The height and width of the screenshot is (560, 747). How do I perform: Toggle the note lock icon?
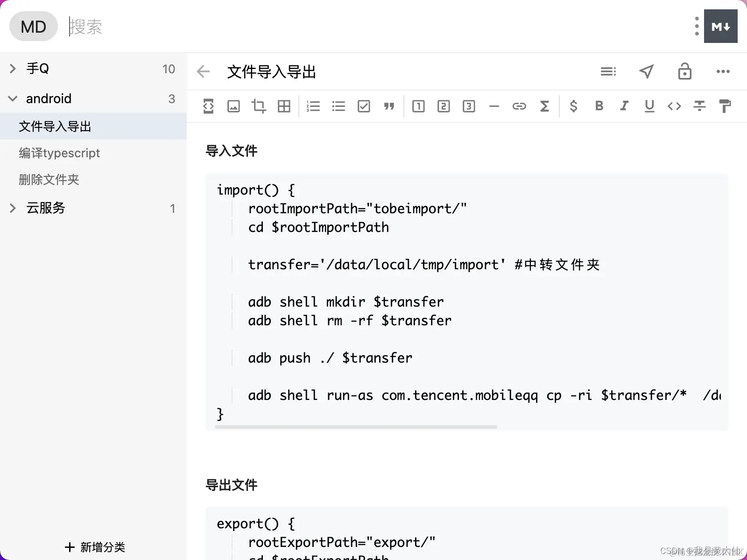pyautogui.click(x=684, y=71)
